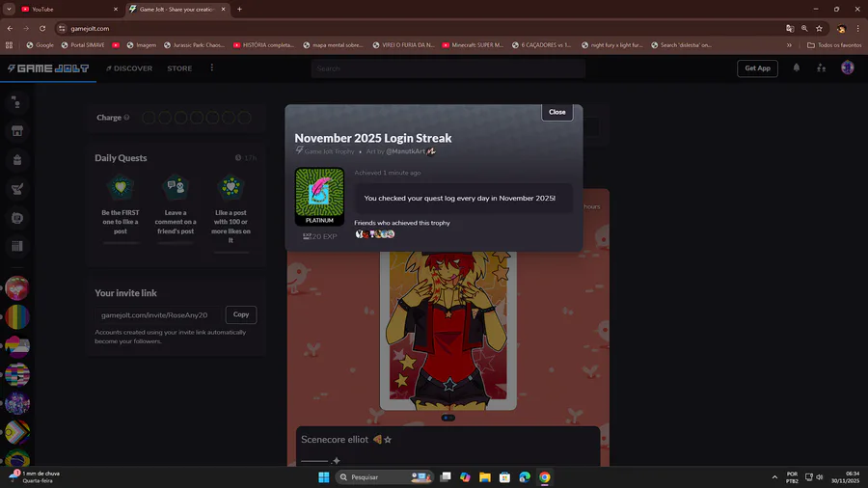868x488 pixels.
Task: Select the 'Like a post with 100' quest
Action: tap(231, 213)
